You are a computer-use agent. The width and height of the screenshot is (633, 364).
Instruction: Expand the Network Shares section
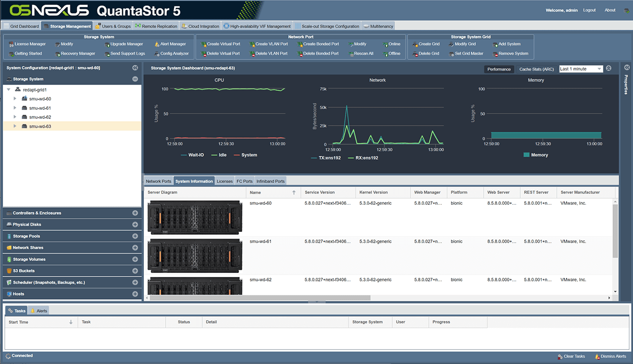[x=135, y=248]
